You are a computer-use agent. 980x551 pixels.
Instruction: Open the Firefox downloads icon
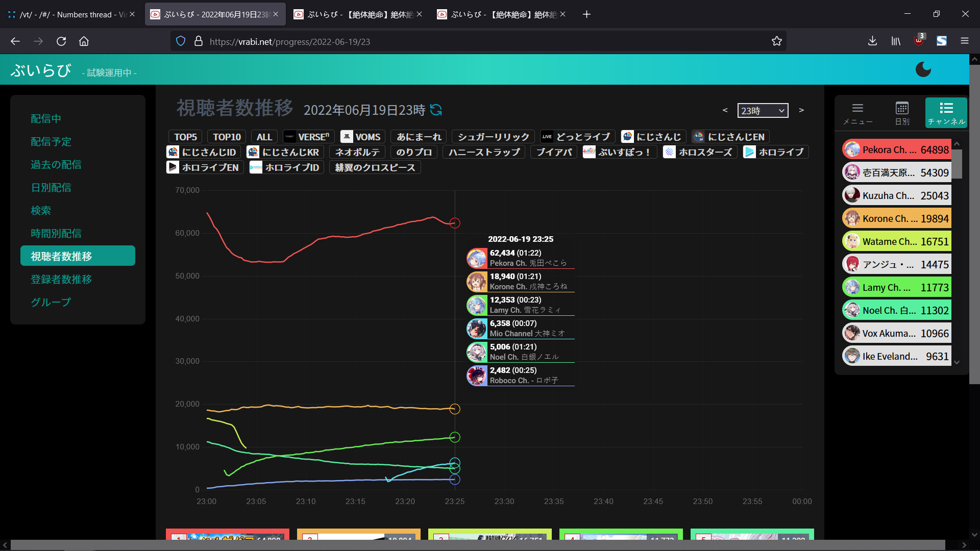tap(872, 41)
